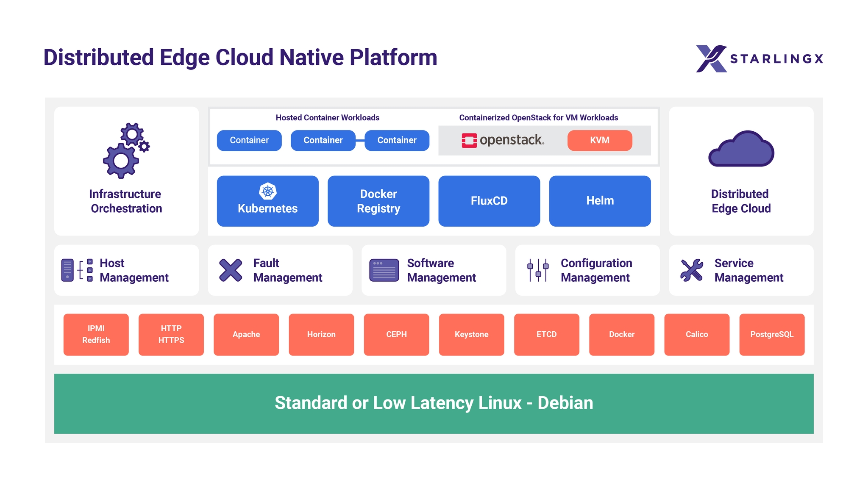Click the Fault Management X icon
Viewport: 868px width, 488px height.
(231, 270)
